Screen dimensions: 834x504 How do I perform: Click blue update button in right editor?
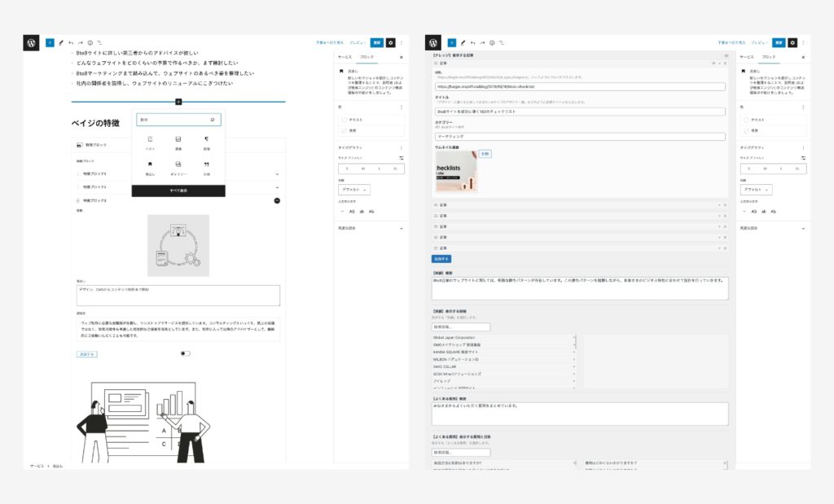tap(779, 42)
